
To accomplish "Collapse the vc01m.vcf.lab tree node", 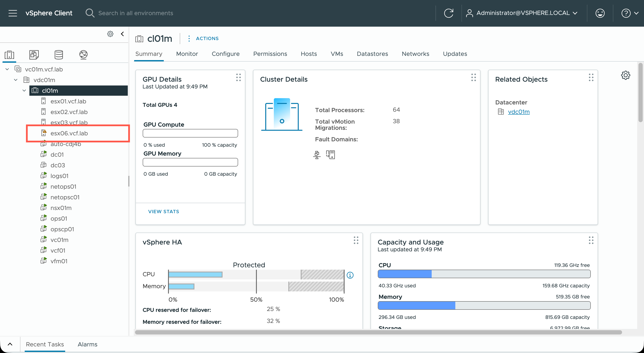I will point(7,69).
